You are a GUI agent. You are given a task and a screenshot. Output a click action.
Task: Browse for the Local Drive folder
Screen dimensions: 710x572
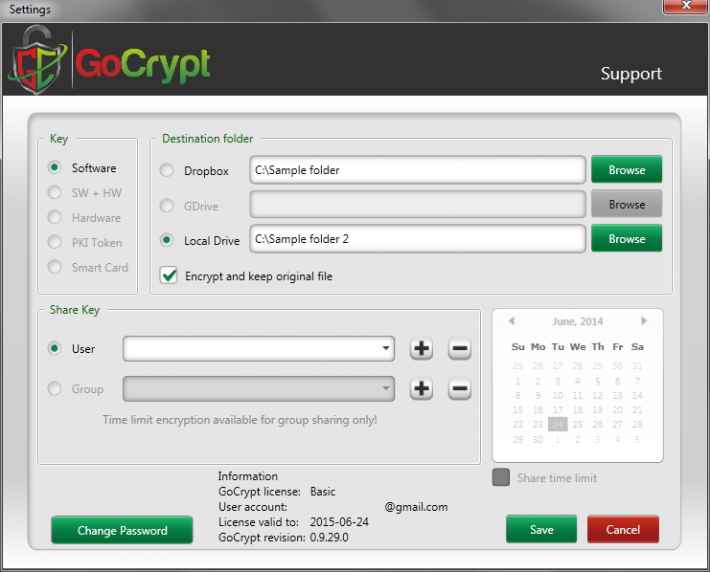(627, 239)
